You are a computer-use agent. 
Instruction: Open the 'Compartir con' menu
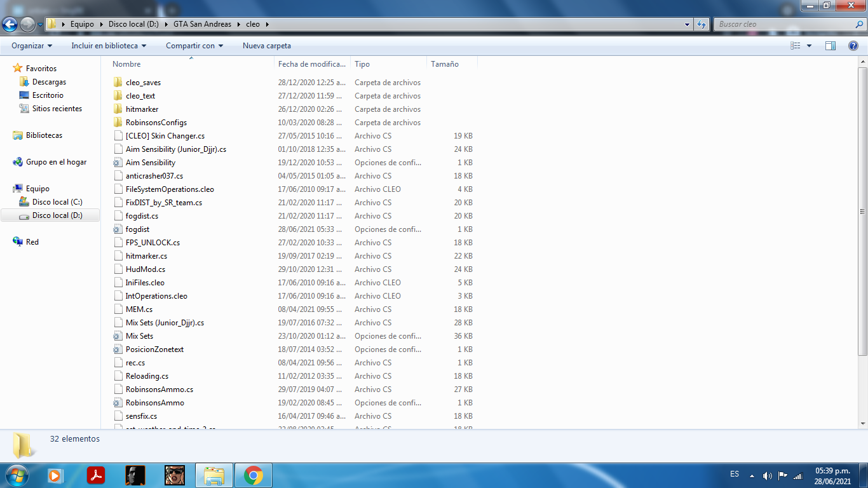point(194,46)
